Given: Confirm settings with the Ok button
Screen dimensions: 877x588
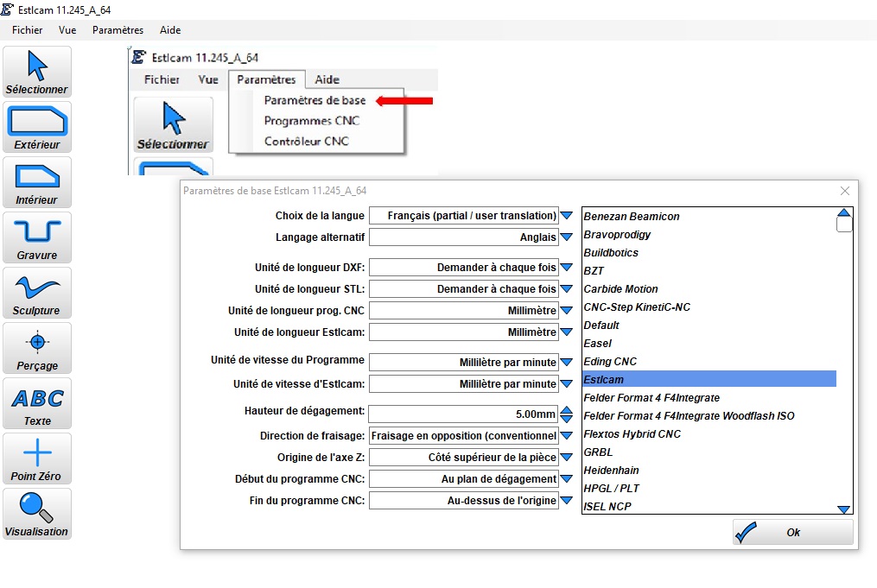Looking at the screenshot, I should pos(792,533).
